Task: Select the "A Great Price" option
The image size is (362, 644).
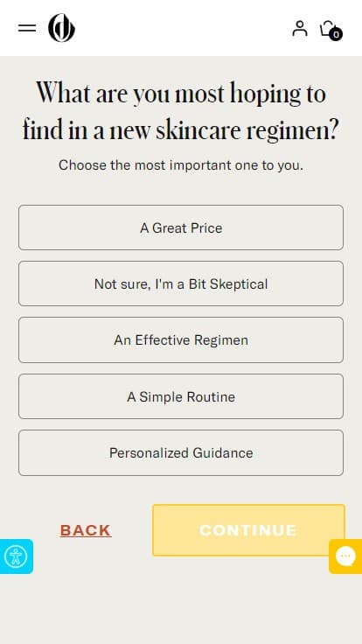Action: click(181, 227)
